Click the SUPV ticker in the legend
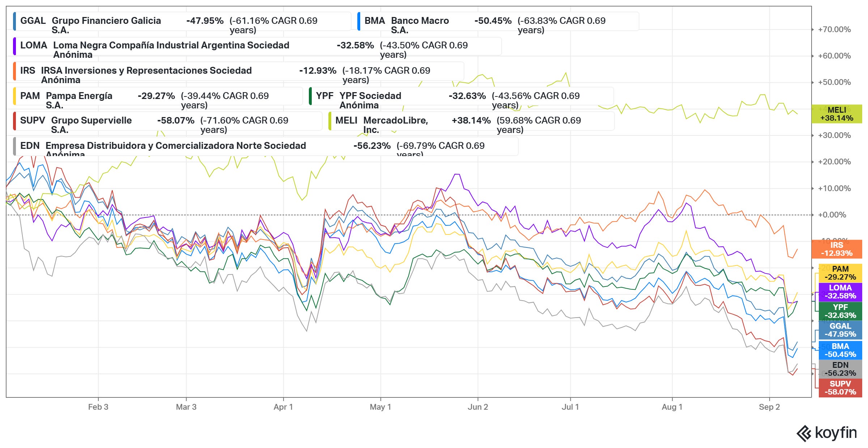Screen dimensions: 868x448 [33, 120]
